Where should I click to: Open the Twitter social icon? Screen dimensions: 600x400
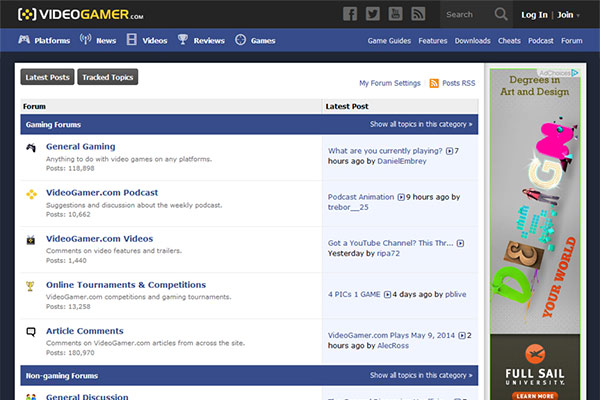click(373, 14)
